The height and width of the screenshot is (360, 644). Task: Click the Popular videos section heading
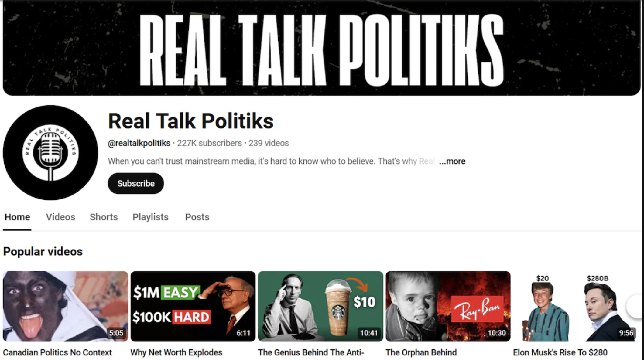pos(43,252)
